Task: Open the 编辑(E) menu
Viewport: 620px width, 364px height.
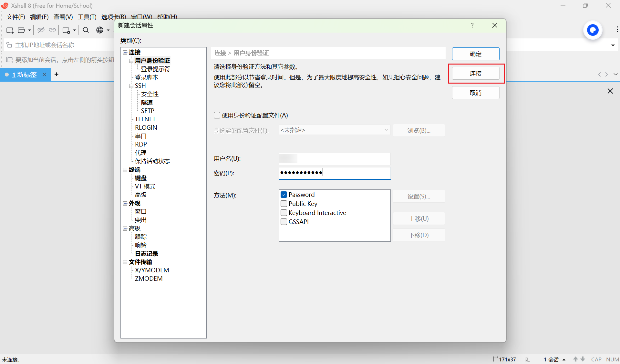Action: [39, 17]
